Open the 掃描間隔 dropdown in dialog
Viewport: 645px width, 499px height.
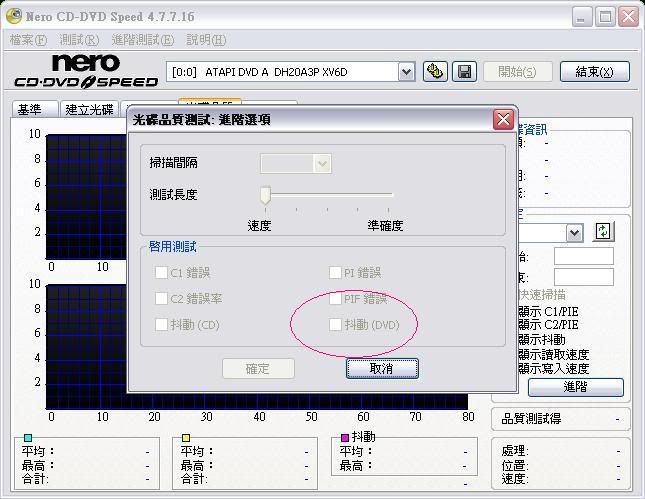click(x=321, y=163)
